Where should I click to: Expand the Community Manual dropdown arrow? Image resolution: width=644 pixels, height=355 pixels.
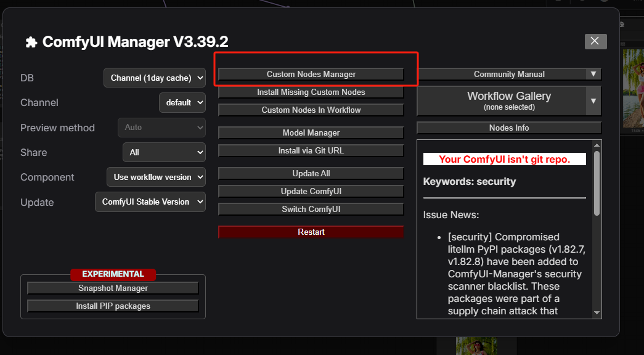pyautogui.click(x=593, y=75)
